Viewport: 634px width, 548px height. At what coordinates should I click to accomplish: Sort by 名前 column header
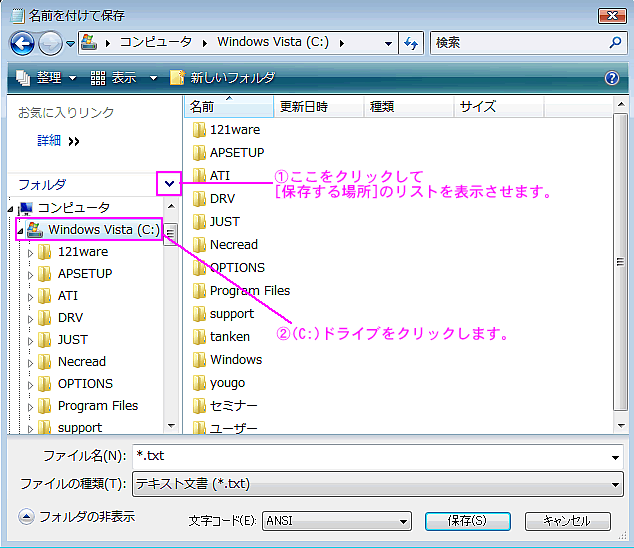pos(229,107)
